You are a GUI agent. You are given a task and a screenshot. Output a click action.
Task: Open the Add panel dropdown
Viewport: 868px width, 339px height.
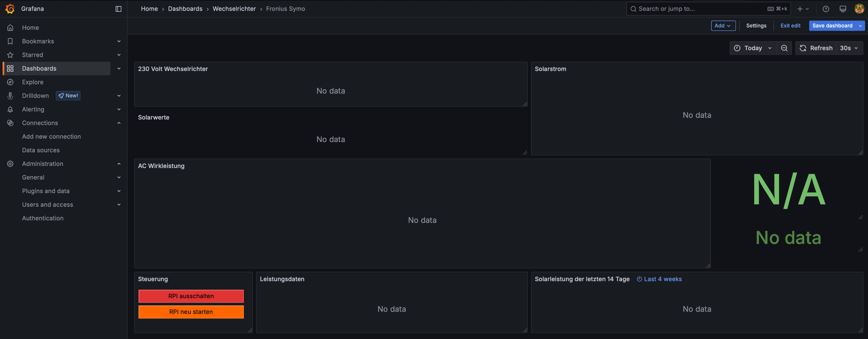723,25
